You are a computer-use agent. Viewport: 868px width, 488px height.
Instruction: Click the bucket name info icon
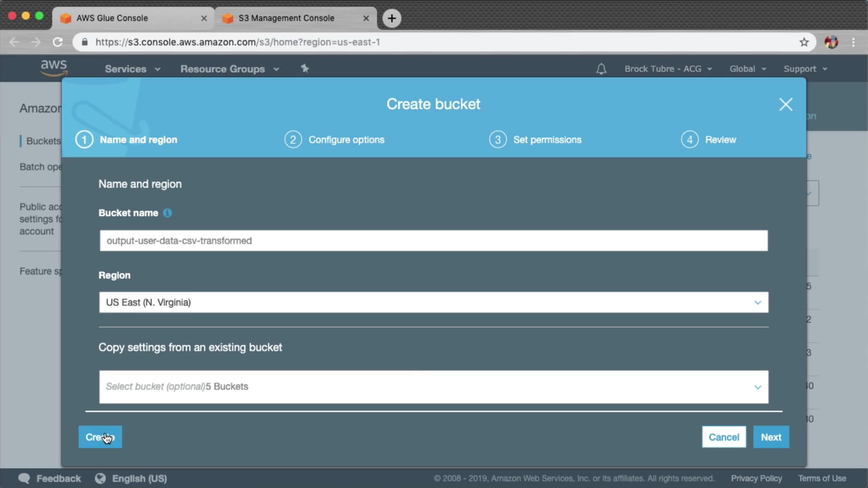click(167, 213)
